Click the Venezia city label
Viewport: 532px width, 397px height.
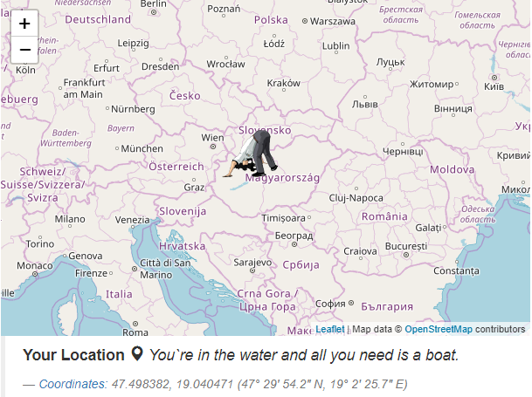(x=133, y=219)
